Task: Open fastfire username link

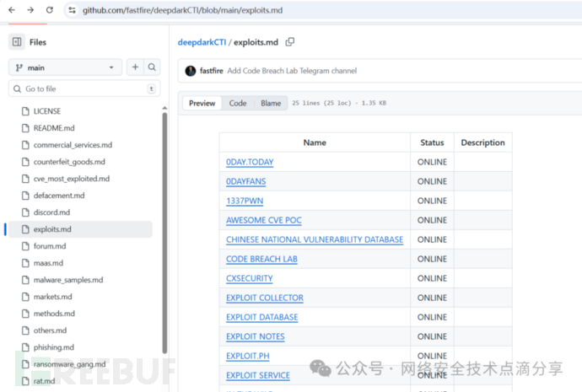Action: coord(212,71)
